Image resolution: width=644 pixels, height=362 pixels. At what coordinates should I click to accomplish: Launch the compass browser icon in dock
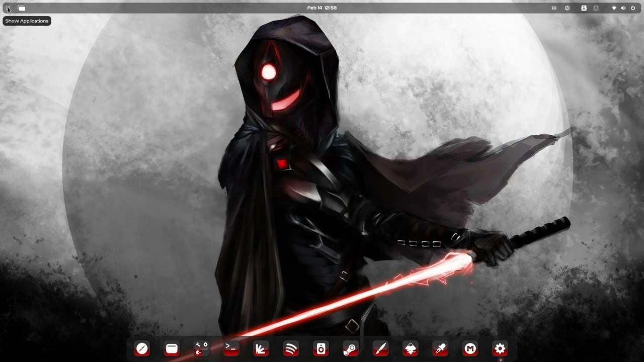[x=142, y=348]
